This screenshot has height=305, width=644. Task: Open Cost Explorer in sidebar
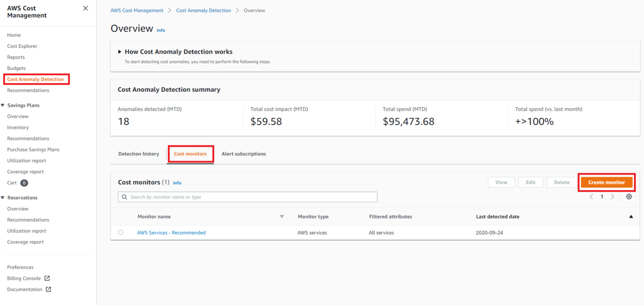[x=22, y=46]
